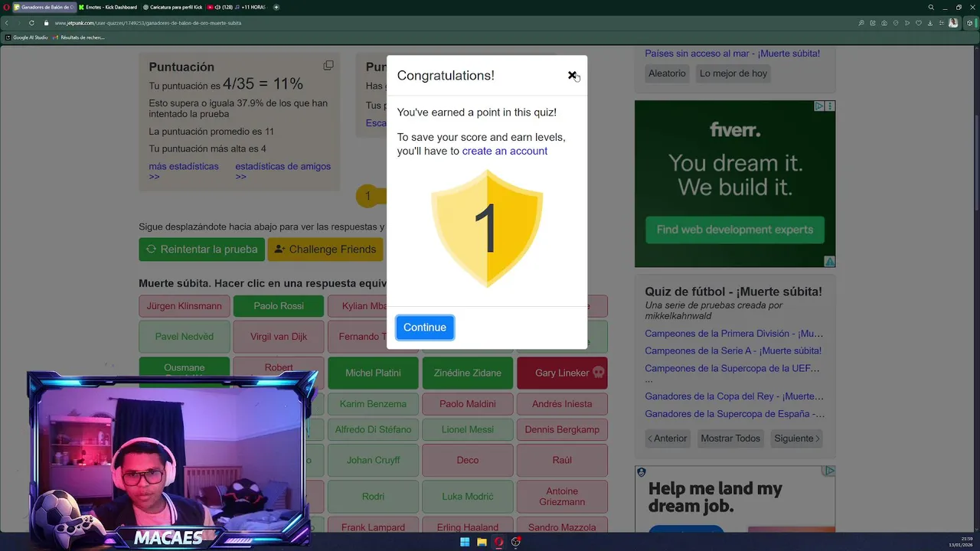Select the Jürgen Klinsmann answer tile
Viewport: 980px width, 551px height.
point(184,306)
